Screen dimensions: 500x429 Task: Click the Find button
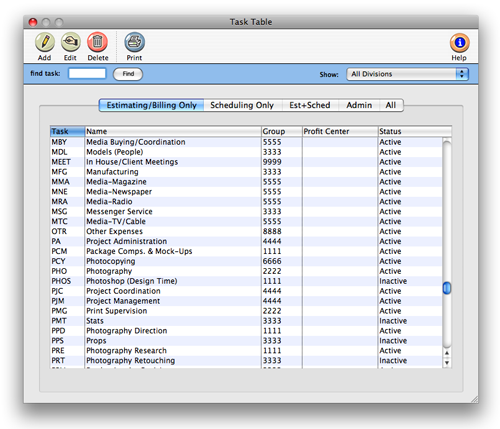128,74
